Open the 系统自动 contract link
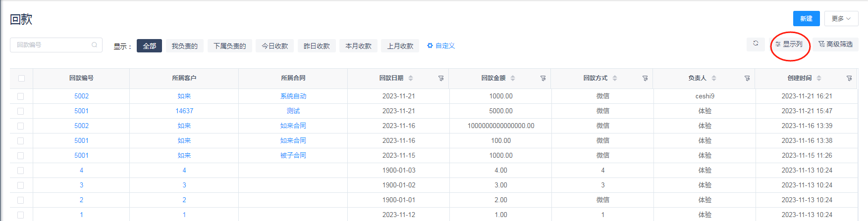The image size is (868, 221). click(293, 96)
